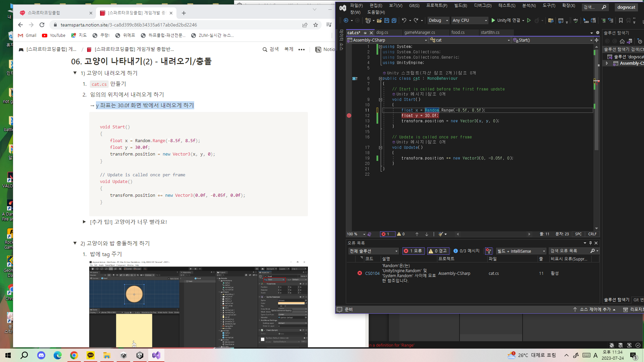Click the spell checker abc icon

[x=576, y=21]
